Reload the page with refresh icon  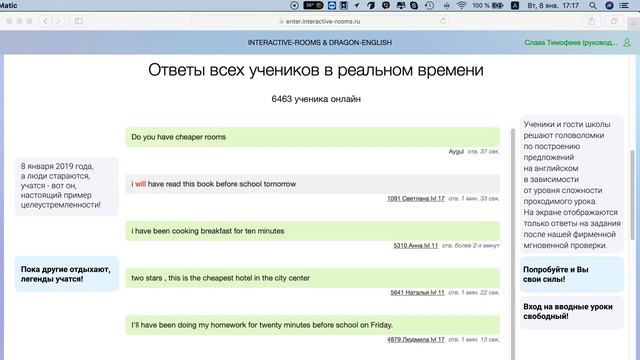click(443, 21)
